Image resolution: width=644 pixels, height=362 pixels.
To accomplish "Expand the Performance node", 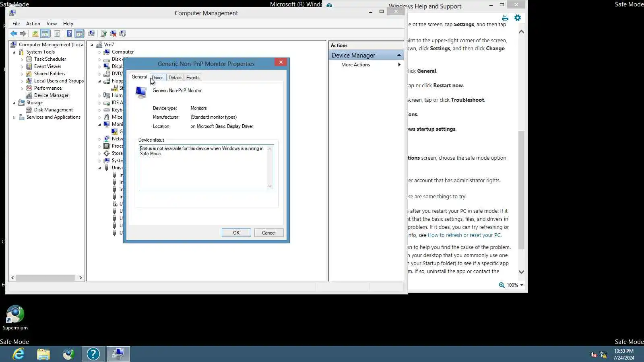I will [22, 88].
